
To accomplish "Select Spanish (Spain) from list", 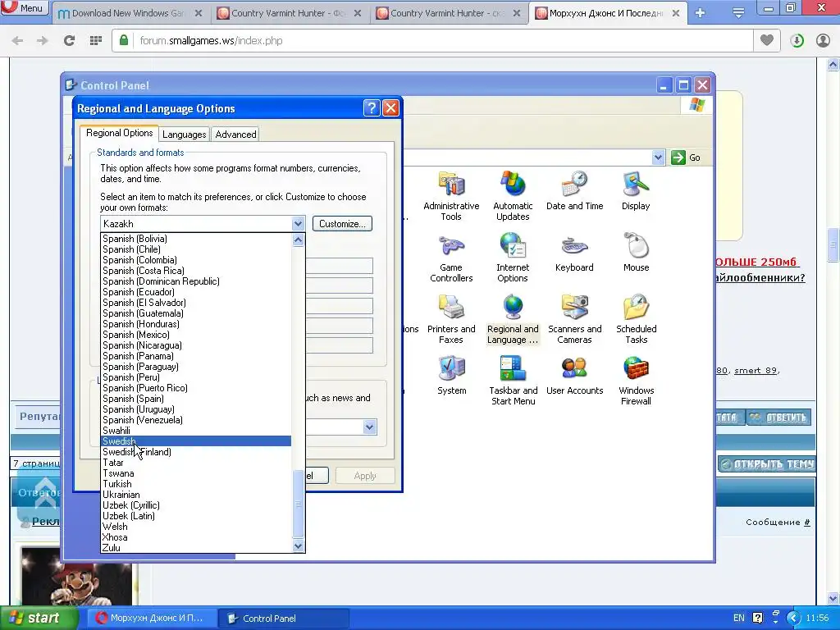I will point(196,399).
